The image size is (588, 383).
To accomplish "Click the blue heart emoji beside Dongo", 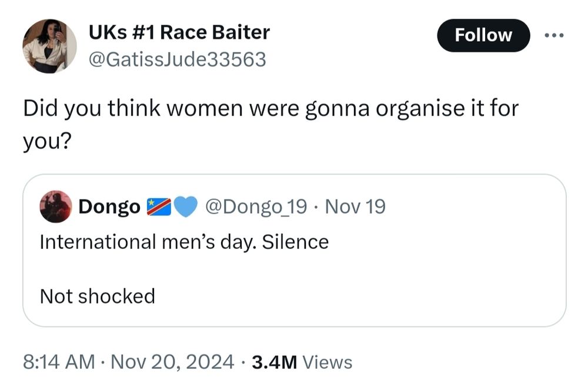I will [185, 207].
